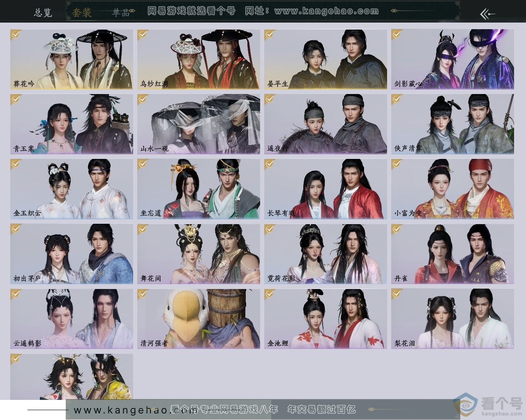
Task: Toggle the owned checkmark on 霓荷花影
Action: click(x=270, y=229)
